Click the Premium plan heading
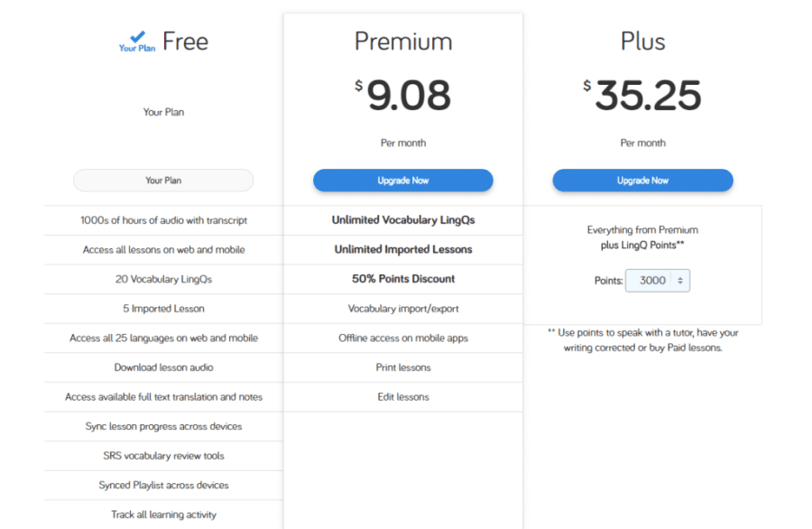This screenshot has height=529, width=812. pos(402,42)
